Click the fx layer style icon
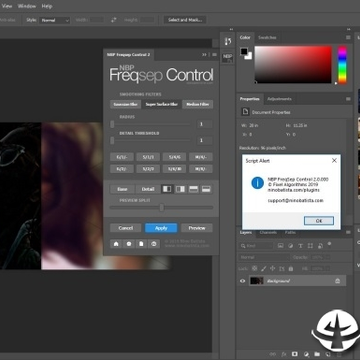This screenshot has height=360, width=360. [284, 354]
